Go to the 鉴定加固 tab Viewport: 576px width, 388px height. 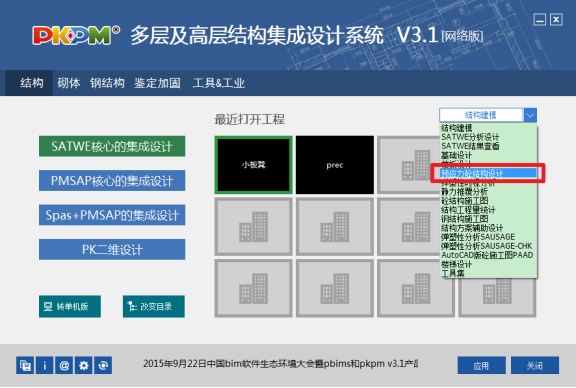point(157,83)
